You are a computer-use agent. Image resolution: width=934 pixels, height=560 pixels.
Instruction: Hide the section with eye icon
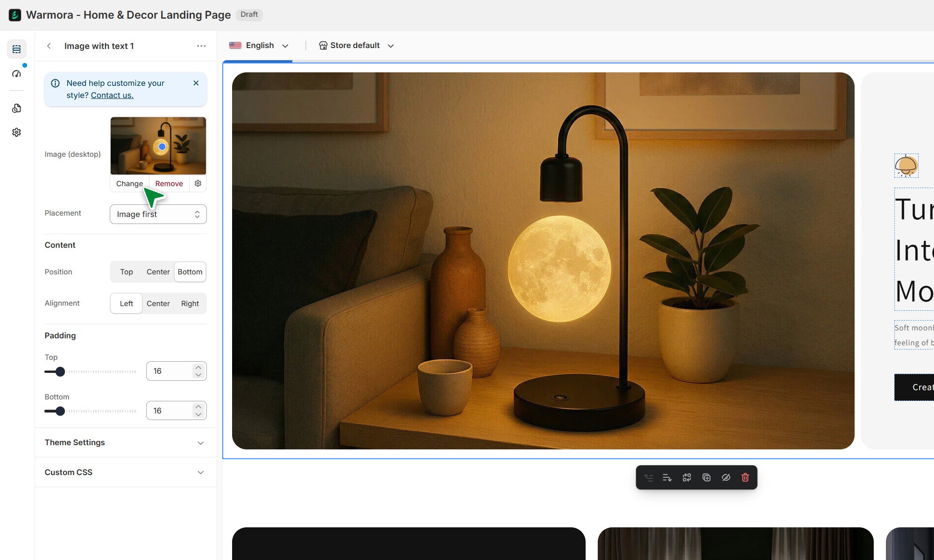pyautogui.click(x=726, y=477)
